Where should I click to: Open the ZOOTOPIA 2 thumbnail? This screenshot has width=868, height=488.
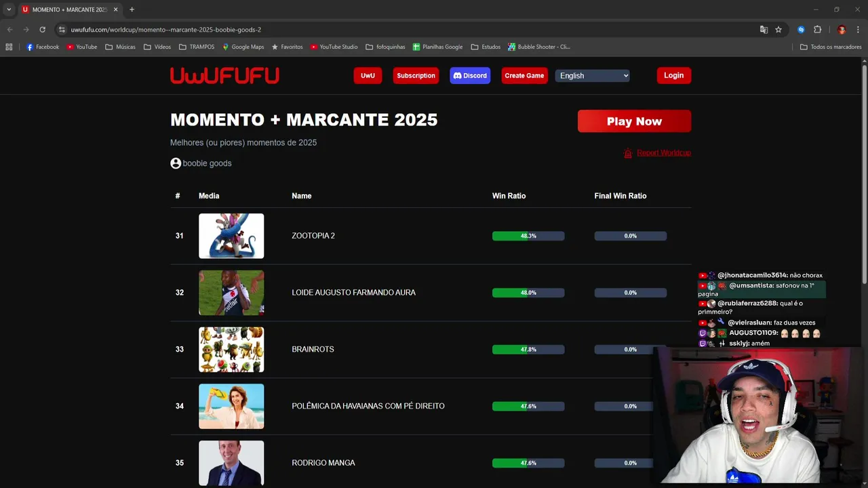(x=231, y=236)
